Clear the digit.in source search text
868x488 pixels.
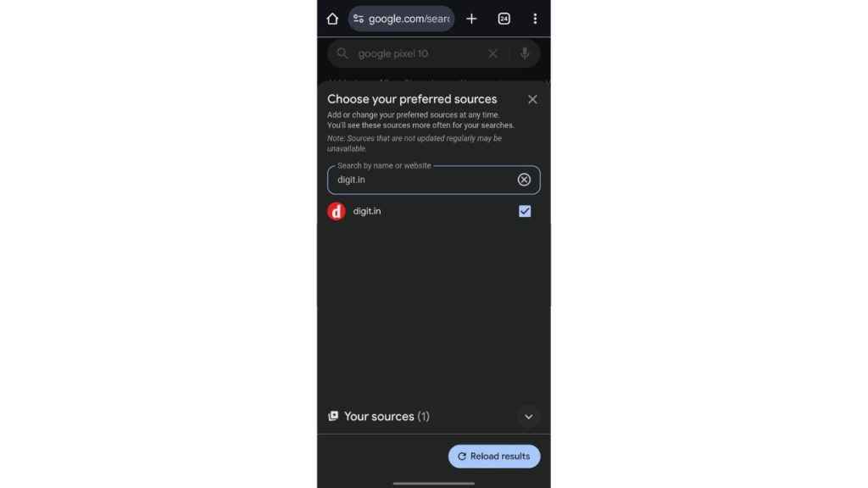coord(524,180)
